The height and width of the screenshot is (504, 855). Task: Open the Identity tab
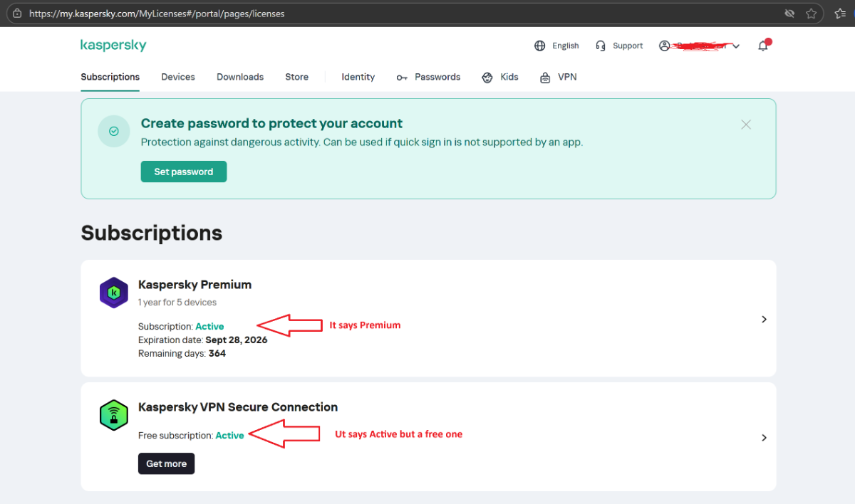(x=358, y=77)
